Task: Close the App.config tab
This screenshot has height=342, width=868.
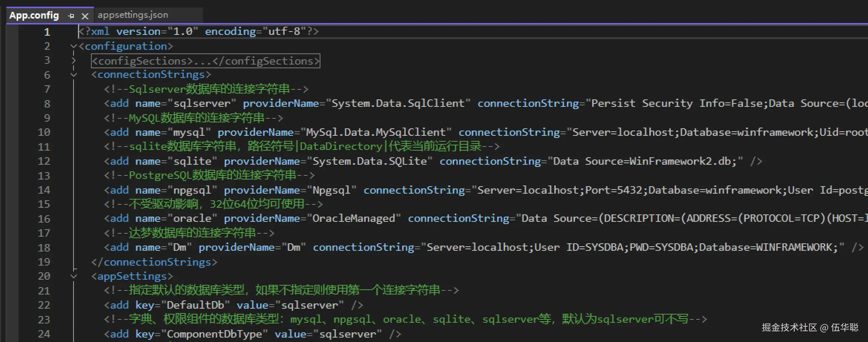Action: point(85,16)
